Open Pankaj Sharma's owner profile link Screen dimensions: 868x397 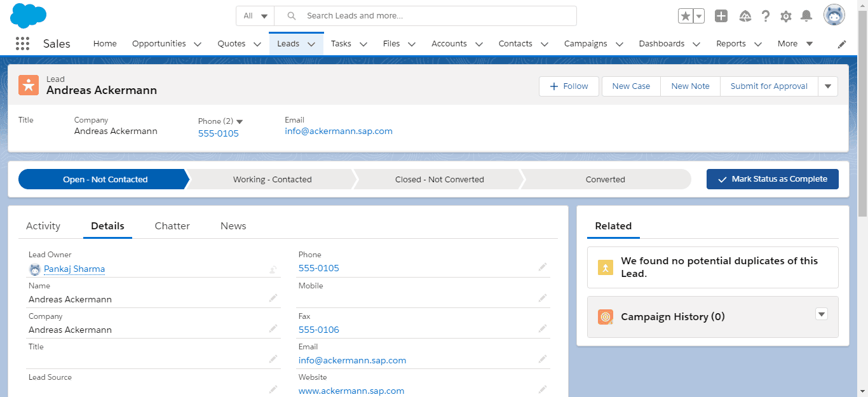[x=74, y=269]
